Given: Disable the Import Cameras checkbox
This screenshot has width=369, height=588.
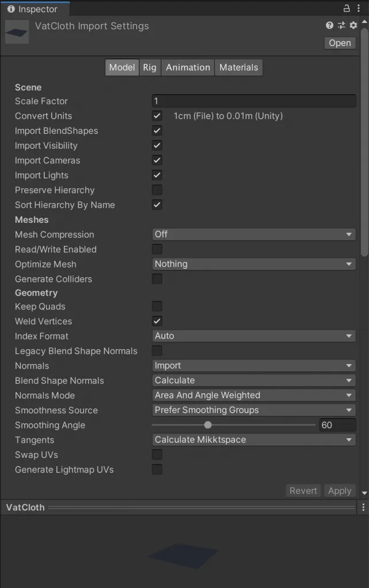Looking at the screenshot, I should tap(157, 160).
